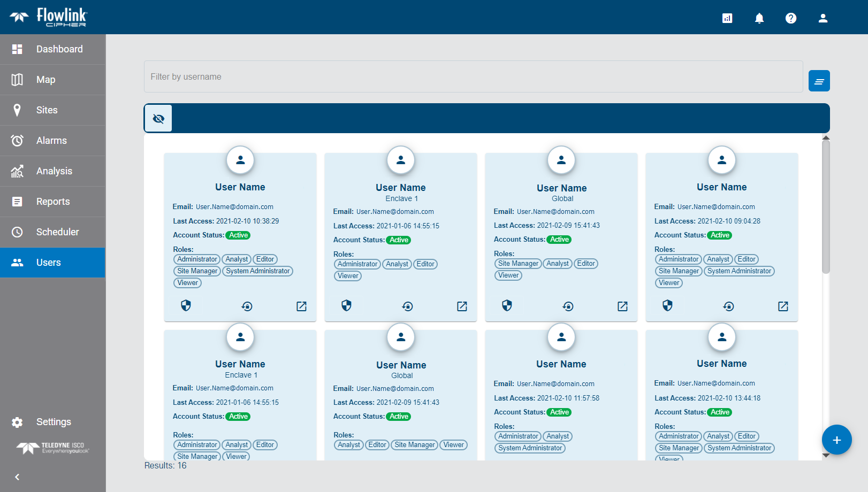868x492 pixels.
Task: Open external link icon on card accessed 09:04:28
Action: [x=783, y=306]
